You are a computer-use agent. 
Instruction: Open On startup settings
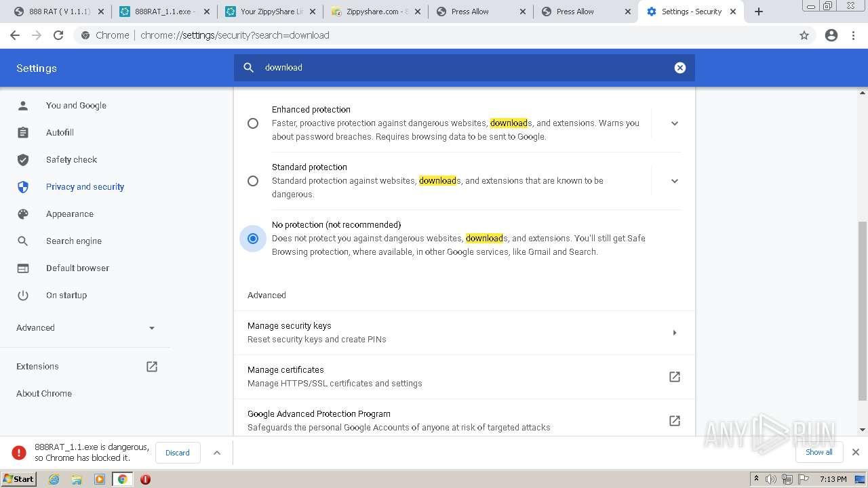pos(66,296)
